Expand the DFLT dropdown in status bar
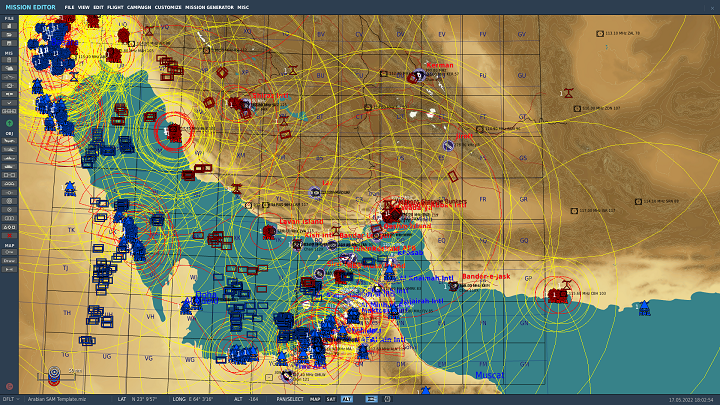 tap(10, 399)
